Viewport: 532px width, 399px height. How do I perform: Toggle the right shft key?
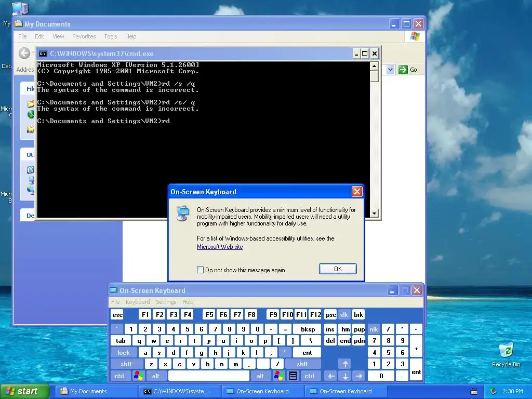(x=303, y=364)
